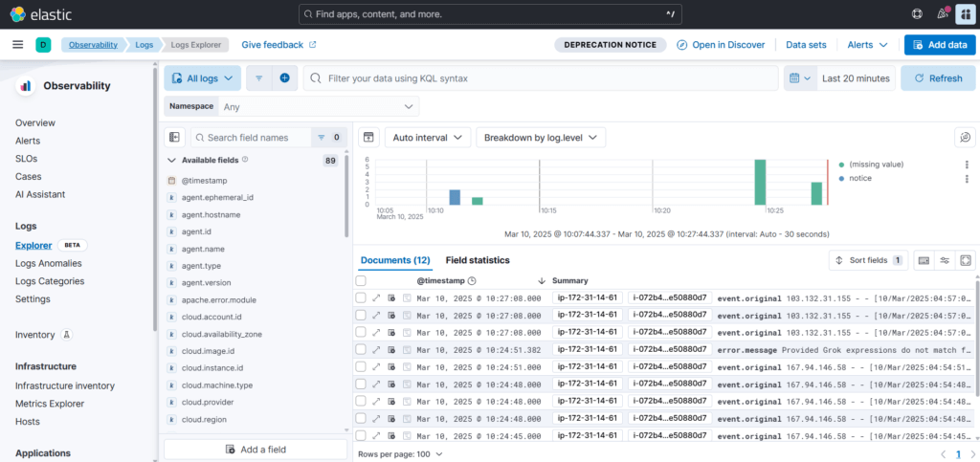Click the Add data button
Image resolution: width=980 pixels, height=462 pixels.
click(x=940, y=45)
